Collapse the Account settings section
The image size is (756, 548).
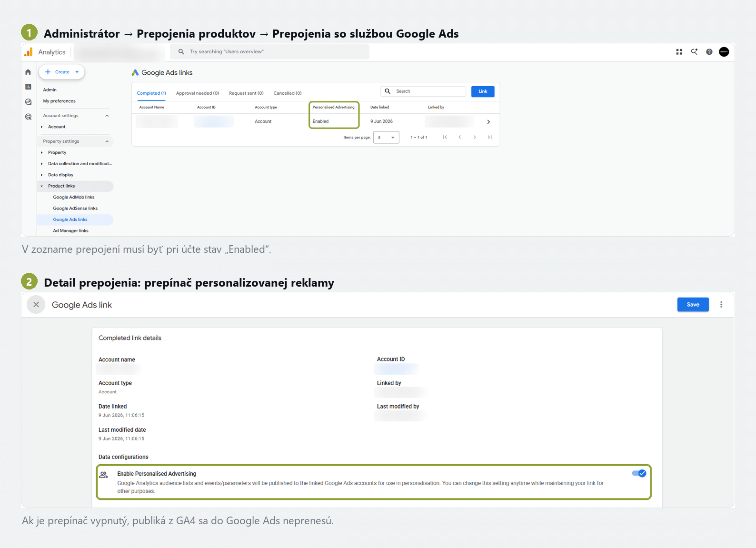[107, 116]
